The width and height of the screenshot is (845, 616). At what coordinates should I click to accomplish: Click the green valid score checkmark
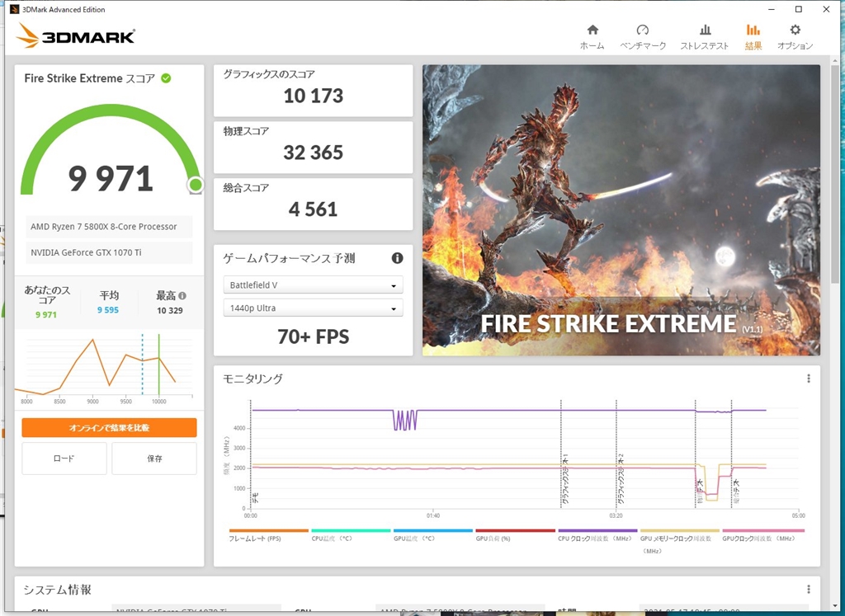click(x=166, y=78)
